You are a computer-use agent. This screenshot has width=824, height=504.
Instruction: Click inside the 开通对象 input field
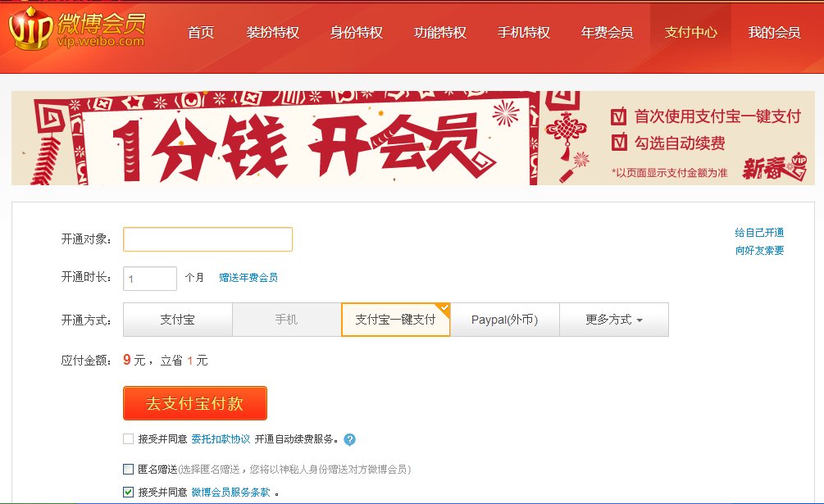[x=207, y=238]
